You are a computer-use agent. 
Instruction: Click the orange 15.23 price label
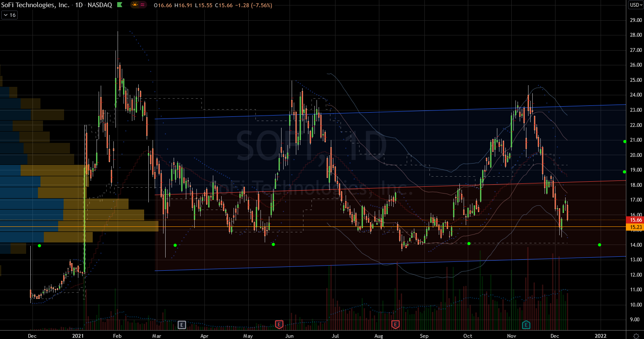click(x=635, y=227)
